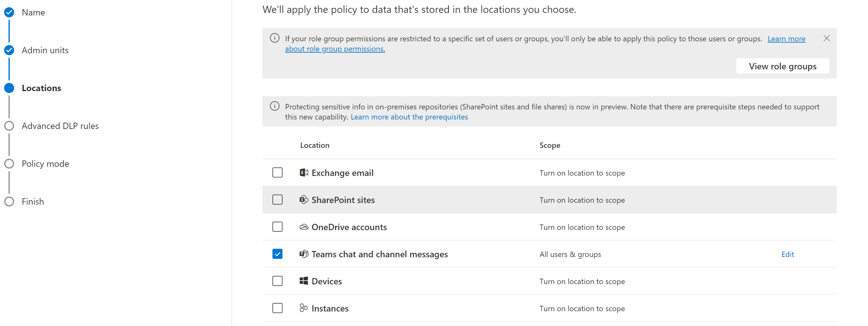868x326 pixels.
Task: Click the Devices Windows icon
Action: [x=304, y=281]
